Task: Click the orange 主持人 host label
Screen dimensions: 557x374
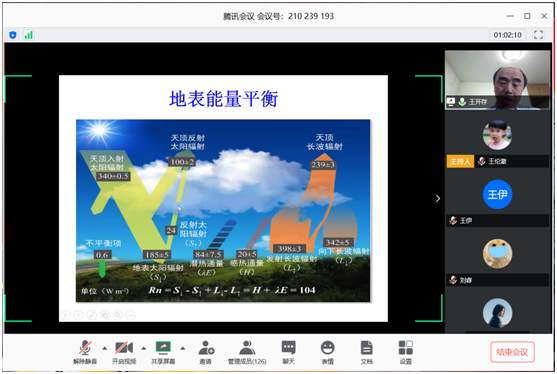Action: pyautogui.click(x=460, y=161)
